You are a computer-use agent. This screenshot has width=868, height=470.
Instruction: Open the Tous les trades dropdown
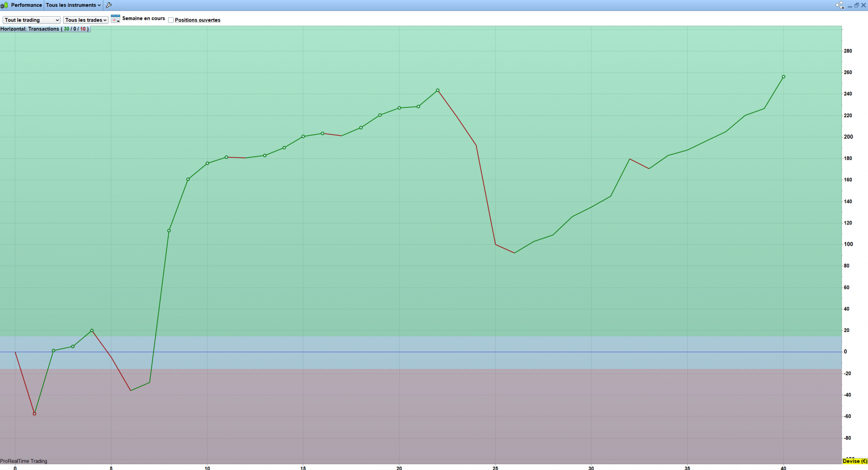(x=86, y=20)
